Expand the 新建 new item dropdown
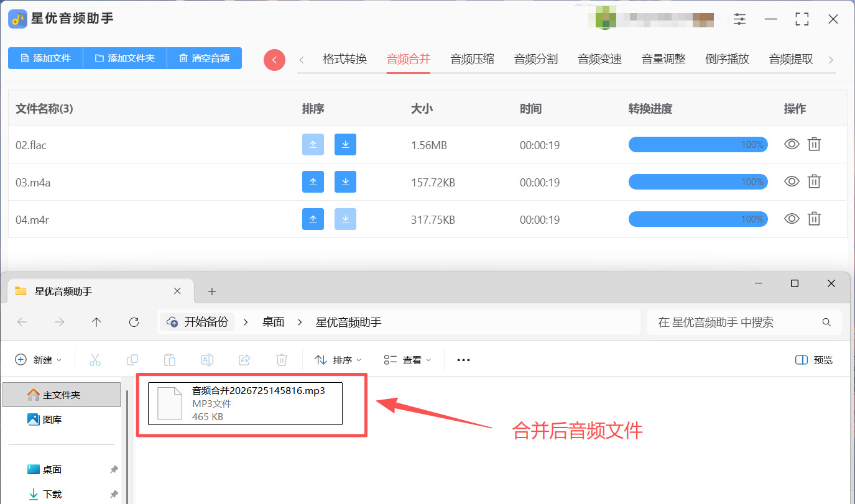Screen dimensions: 855x504 pos(39,360)
